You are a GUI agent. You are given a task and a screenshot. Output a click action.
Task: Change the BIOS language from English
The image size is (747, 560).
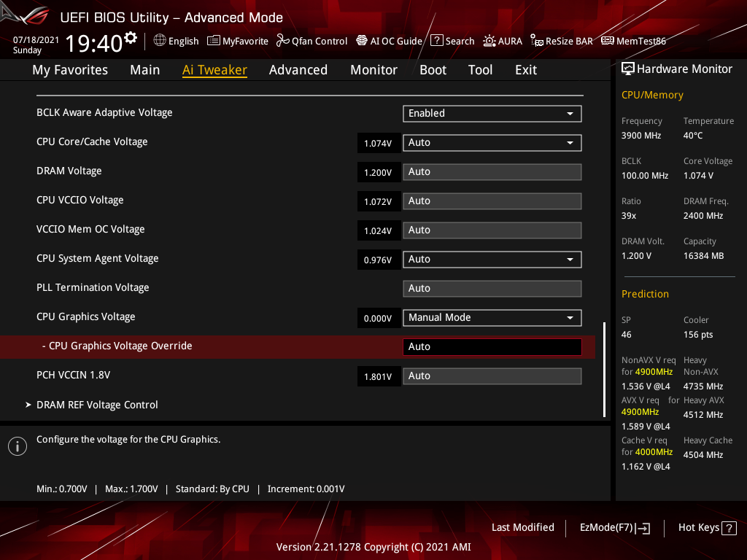[176, 41]
